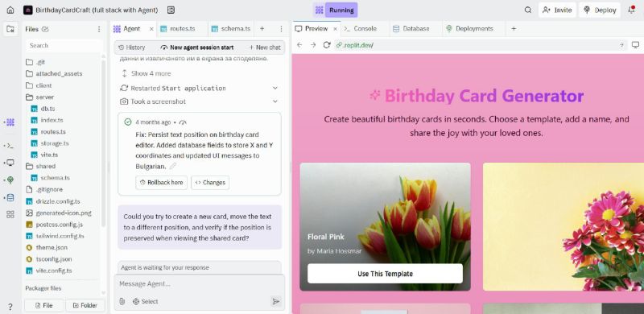Close the Agent tab

tap(151, 29)
